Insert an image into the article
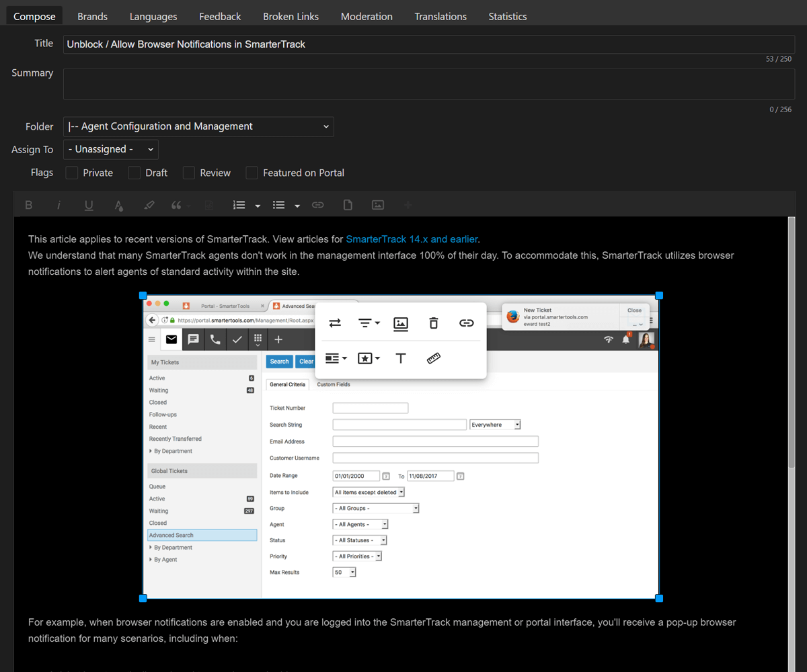Screen dimensions: 807x672 [377, 205]
